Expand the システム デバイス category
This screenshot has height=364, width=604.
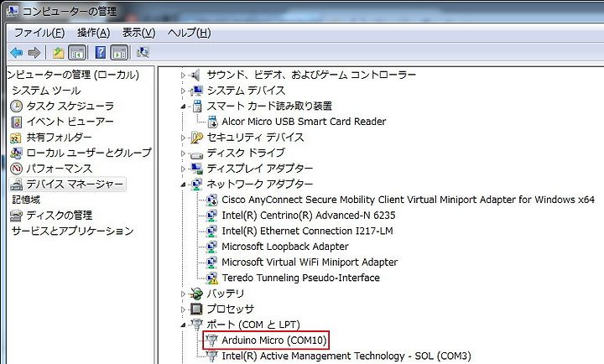(x=184, y=91)
